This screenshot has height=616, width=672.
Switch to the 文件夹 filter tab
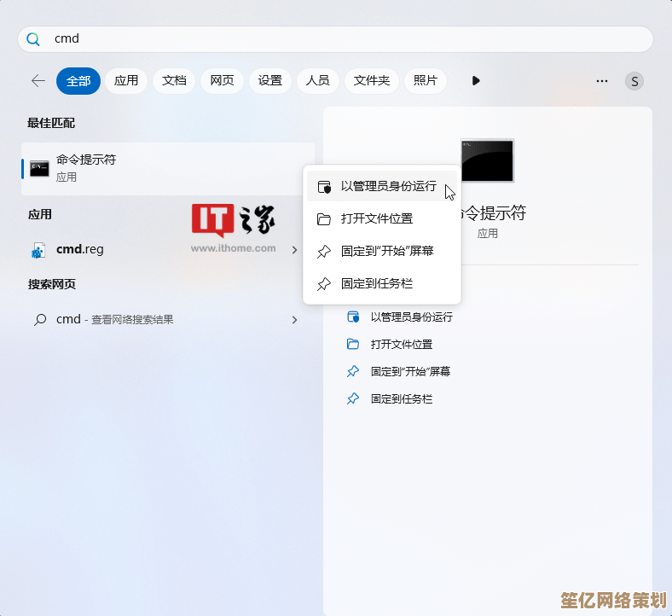[x=372, y=80]
